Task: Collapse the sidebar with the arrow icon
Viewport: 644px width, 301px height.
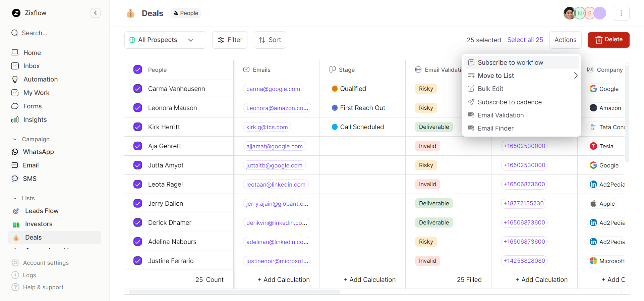Action: (x=96, y=13)
